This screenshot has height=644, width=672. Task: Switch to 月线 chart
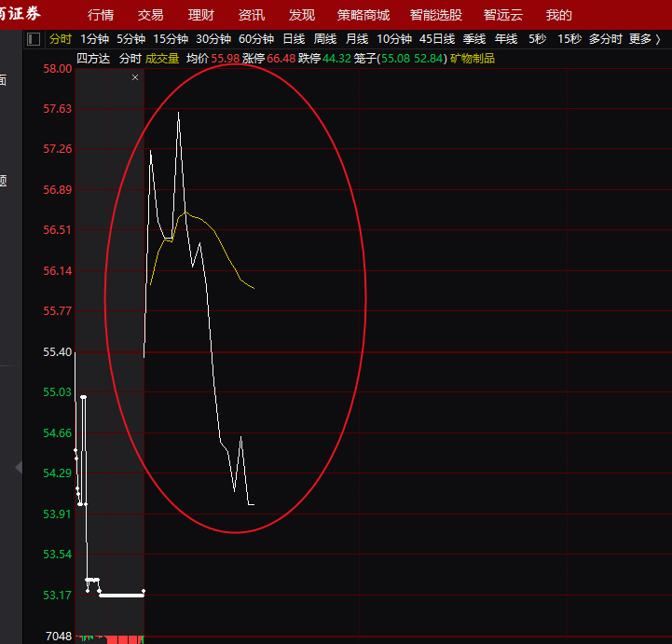click(357, 39)
